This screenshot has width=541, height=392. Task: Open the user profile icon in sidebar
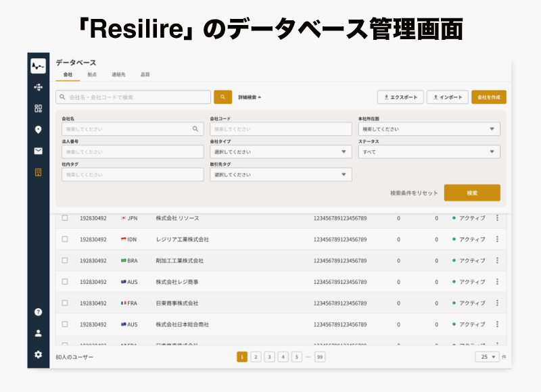pos(39,333)
